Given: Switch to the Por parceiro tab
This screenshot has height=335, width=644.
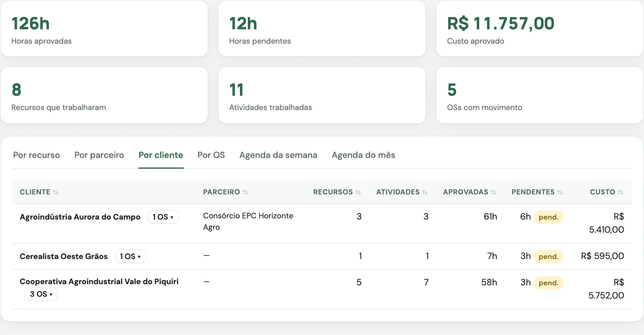Looking at the screenshot, I should coord(99,155).
